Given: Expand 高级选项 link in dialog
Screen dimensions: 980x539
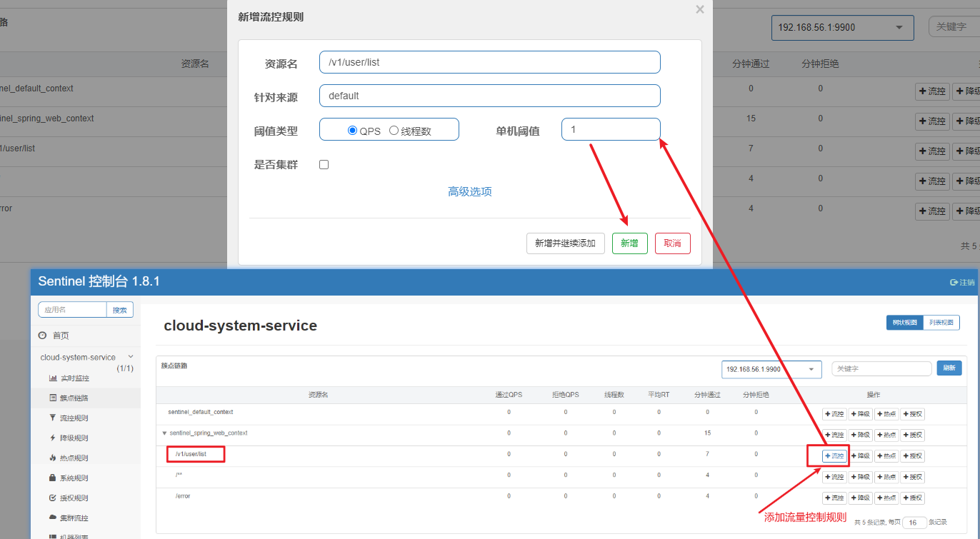Looking at the screenshot, I should click(469, 191).
